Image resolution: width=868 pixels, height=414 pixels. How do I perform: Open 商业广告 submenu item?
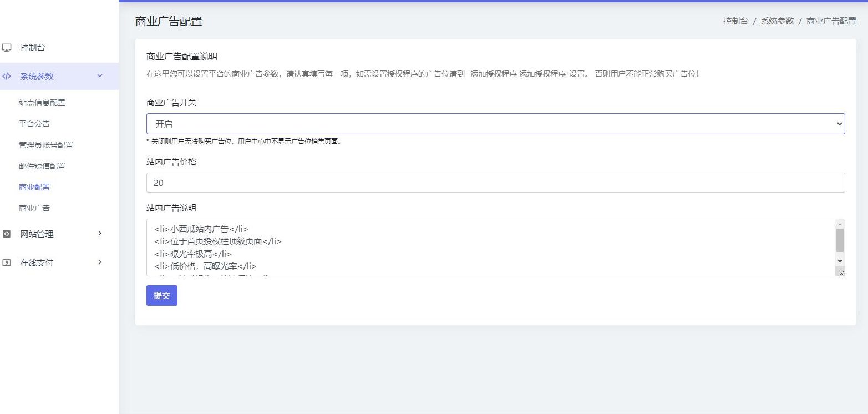tap(34, 208)
